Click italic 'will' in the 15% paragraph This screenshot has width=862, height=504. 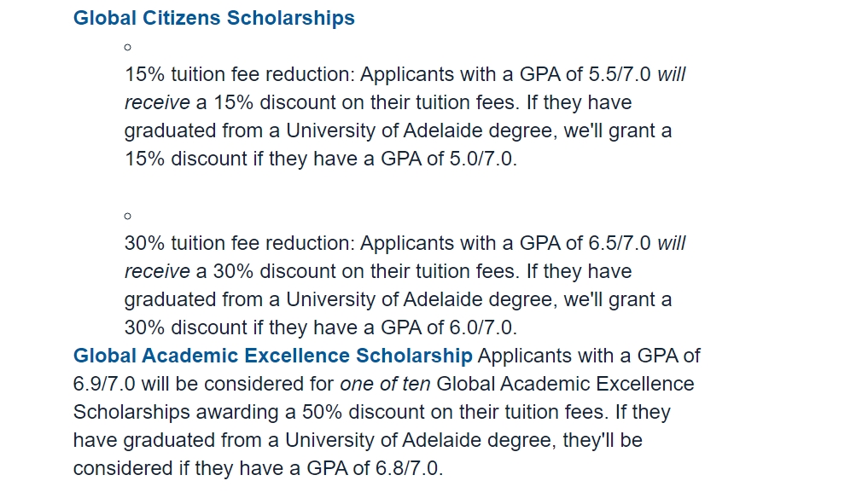pyautogui.click(x=671, y=74)
